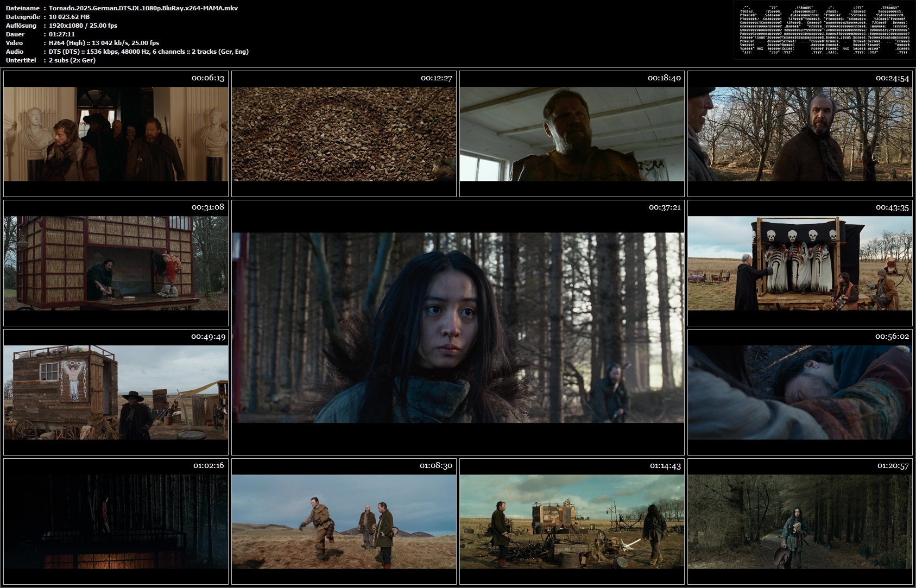Screen dimensions: 916x588
Task: Open the frame at 00:12:27
Action: (344, 134)
